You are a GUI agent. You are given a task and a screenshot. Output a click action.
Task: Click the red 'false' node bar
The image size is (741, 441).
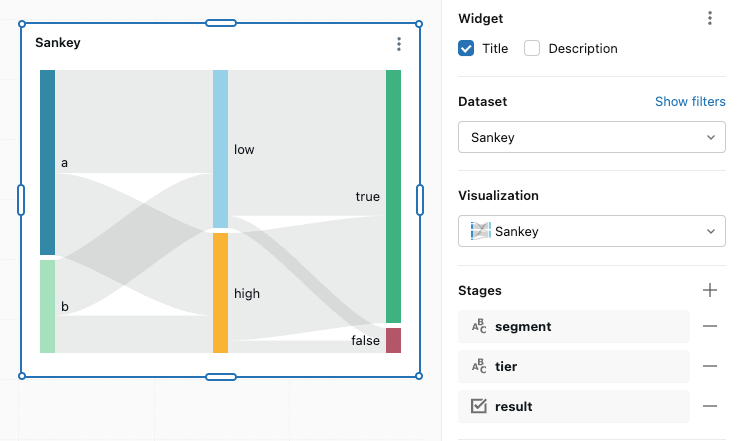tap(393, 340)
